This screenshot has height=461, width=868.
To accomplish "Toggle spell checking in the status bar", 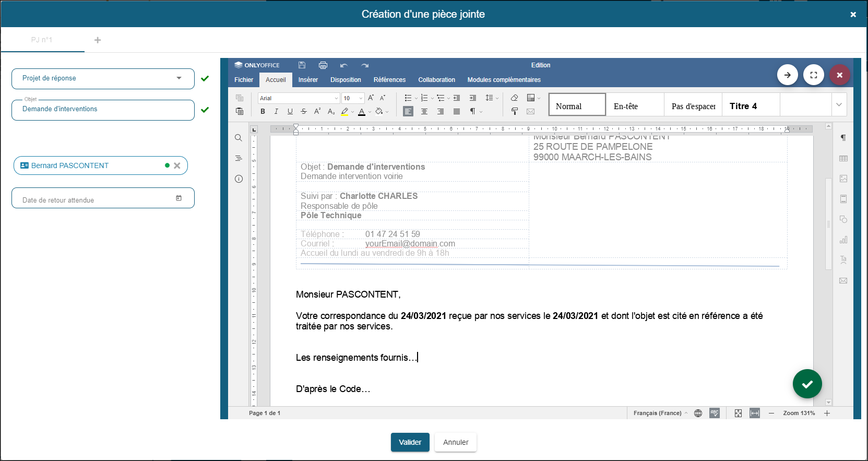I will pyautogui.click(x=714, y=413).
